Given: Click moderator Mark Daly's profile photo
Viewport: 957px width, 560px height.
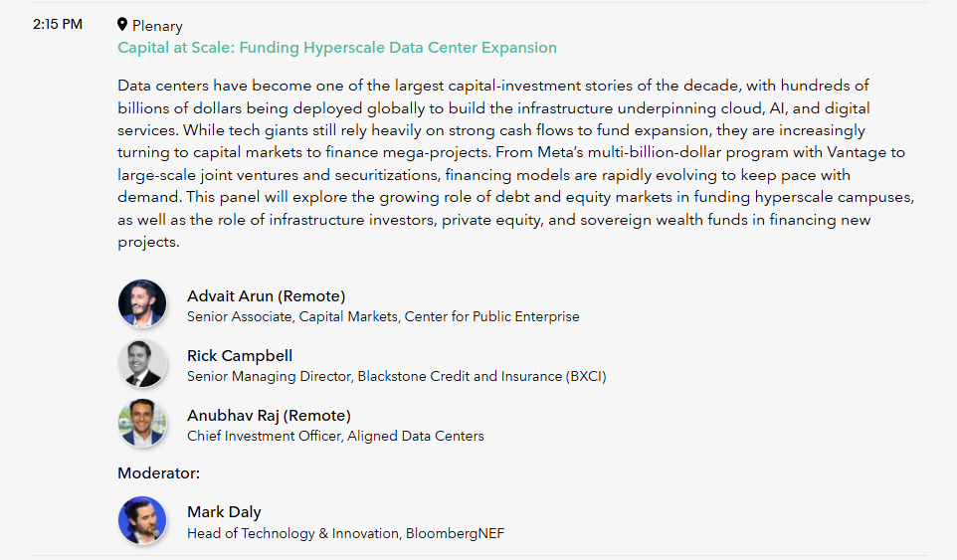Looking at the screenshot, I should click(x=142, y=520).
